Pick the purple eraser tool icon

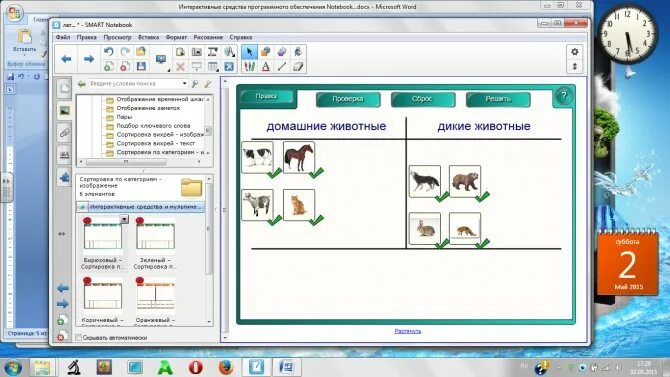pos(282,52)
